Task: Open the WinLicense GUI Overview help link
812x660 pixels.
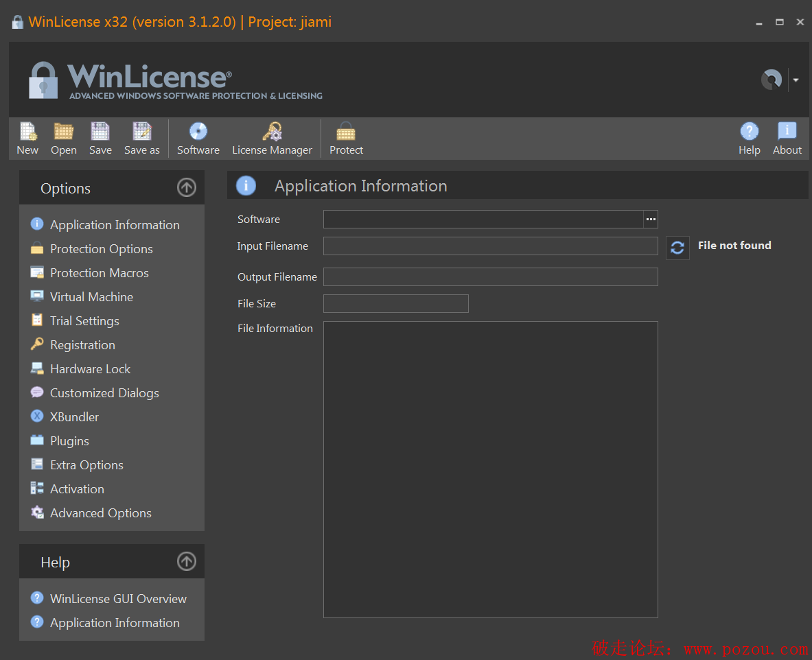Action: pos(118,599)
